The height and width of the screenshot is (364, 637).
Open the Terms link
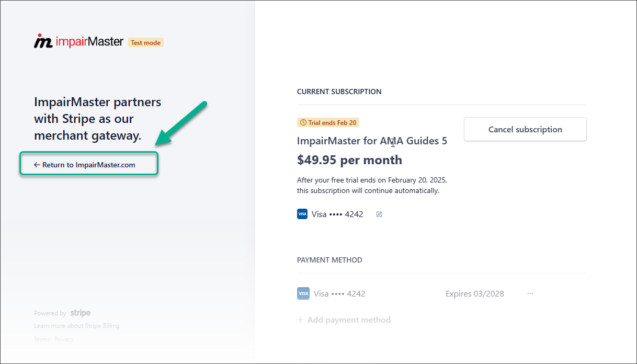click(42, 339)
